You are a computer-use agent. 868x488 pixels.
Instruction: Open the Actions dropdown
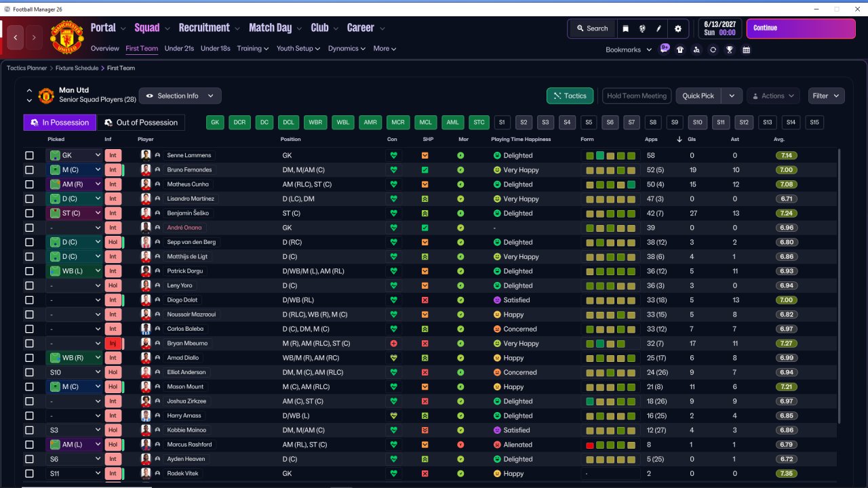pos(773,96)
